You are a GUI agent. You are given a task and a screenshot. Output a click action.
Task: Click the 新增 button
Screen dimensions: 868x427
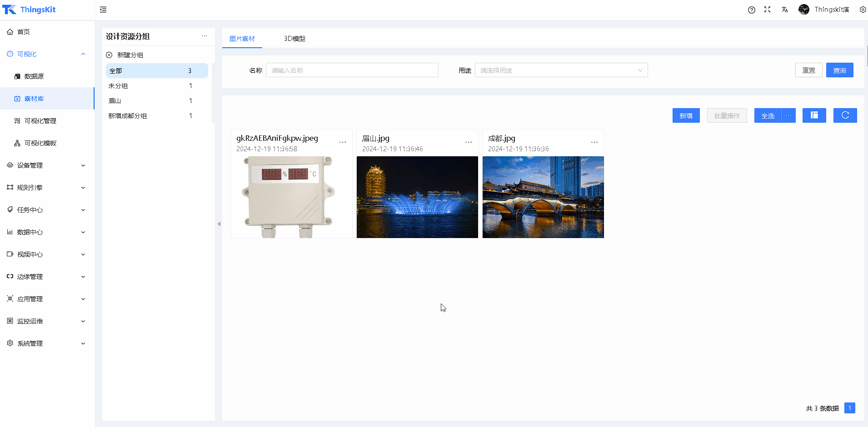(686, 115)
